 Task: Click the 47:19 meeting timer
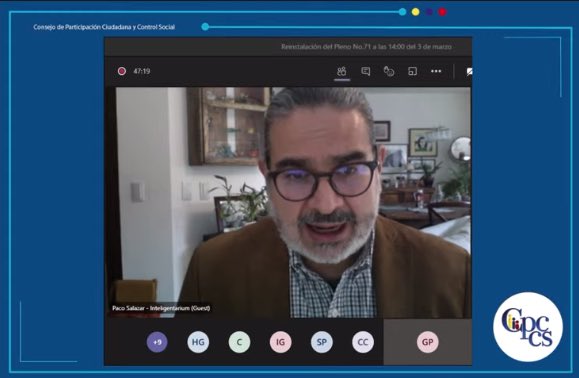tap(142, 71)
